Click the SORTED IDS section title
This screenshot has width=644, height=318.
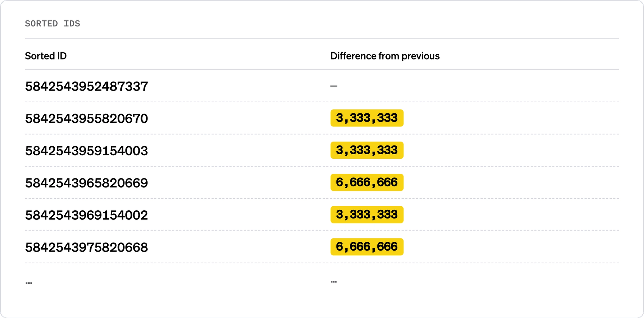click(x=52, y=23)
